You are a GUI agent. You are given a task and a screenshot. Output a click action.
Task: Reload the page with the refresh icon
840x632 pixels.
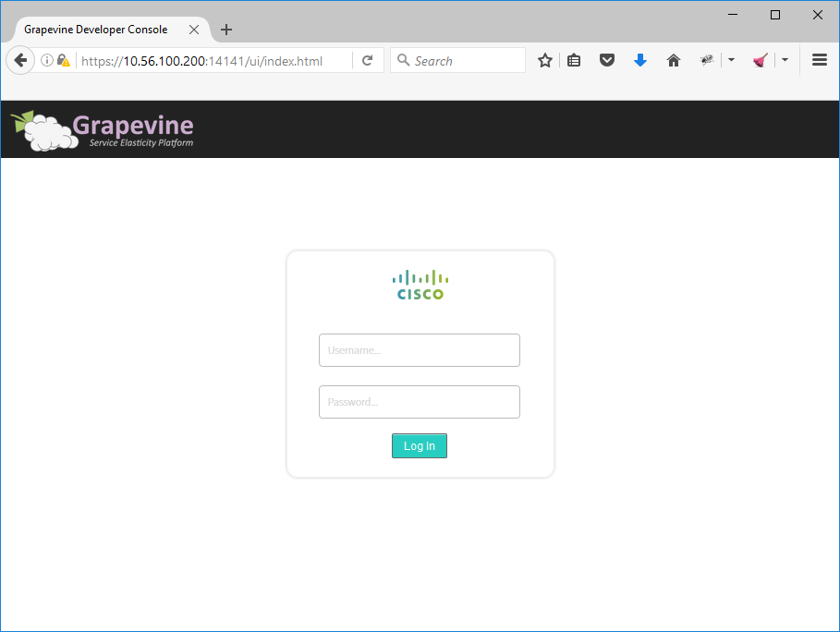367,61
